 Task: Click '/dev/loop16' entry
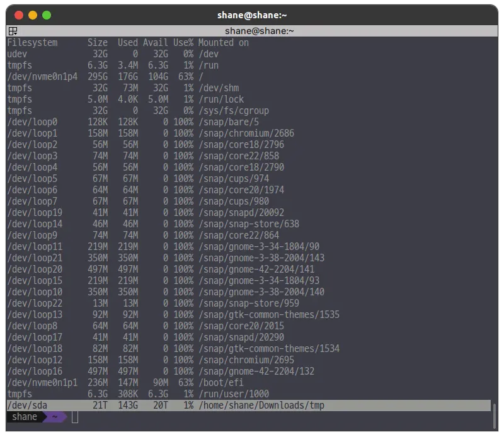click(35, 371)
